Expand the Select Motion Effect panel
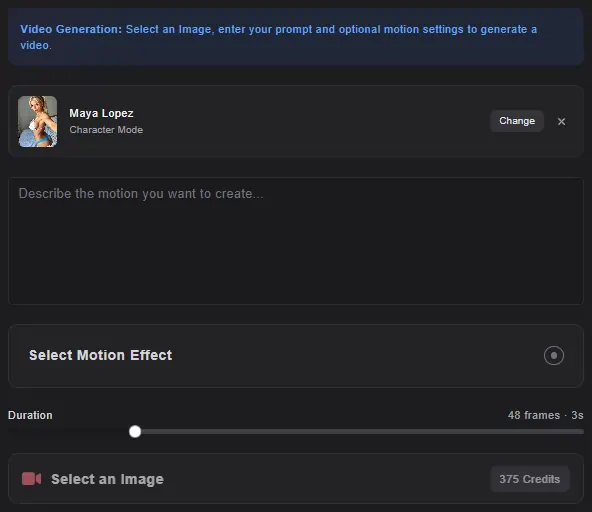Image resolution: width=592 pixels, height=512 pixels. pyautogui.click(x=296, y=356)
